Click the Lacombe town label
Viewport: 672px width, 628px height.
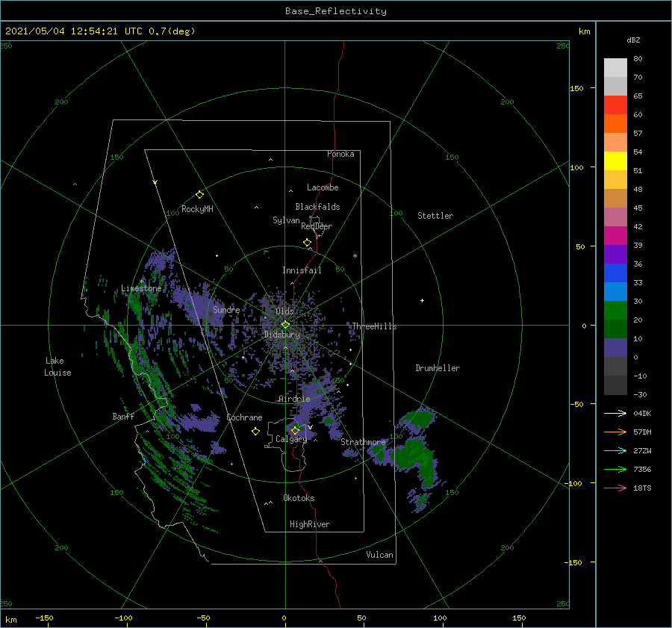click(323, 187)
